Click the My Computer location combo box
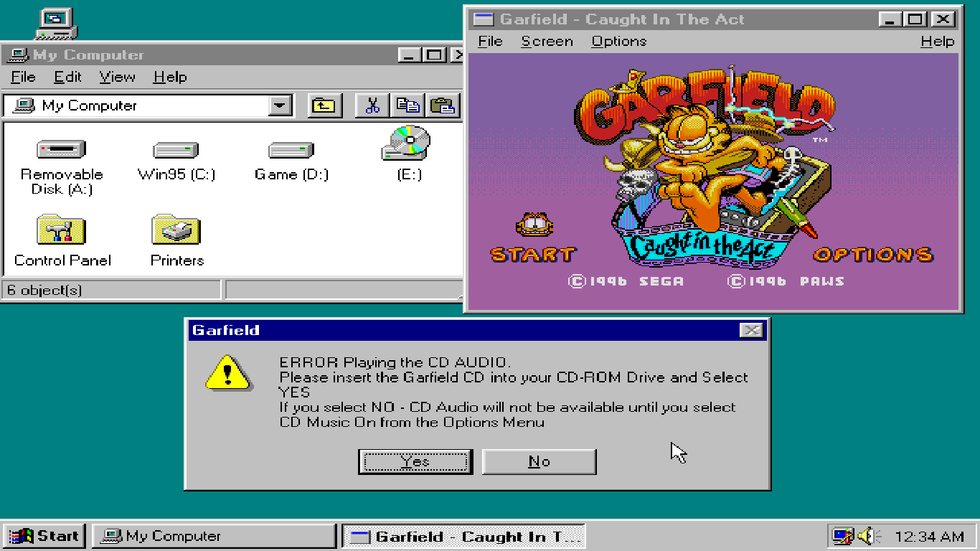 tap(147, 106)
